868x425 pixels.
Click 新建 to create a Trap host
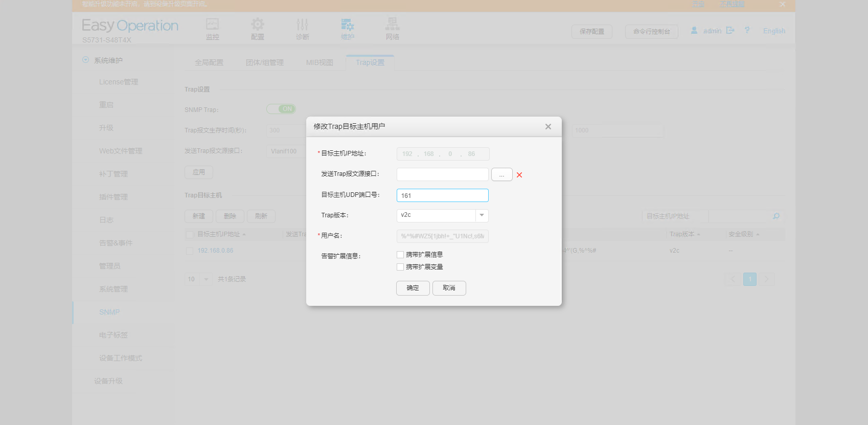[199, 216]
